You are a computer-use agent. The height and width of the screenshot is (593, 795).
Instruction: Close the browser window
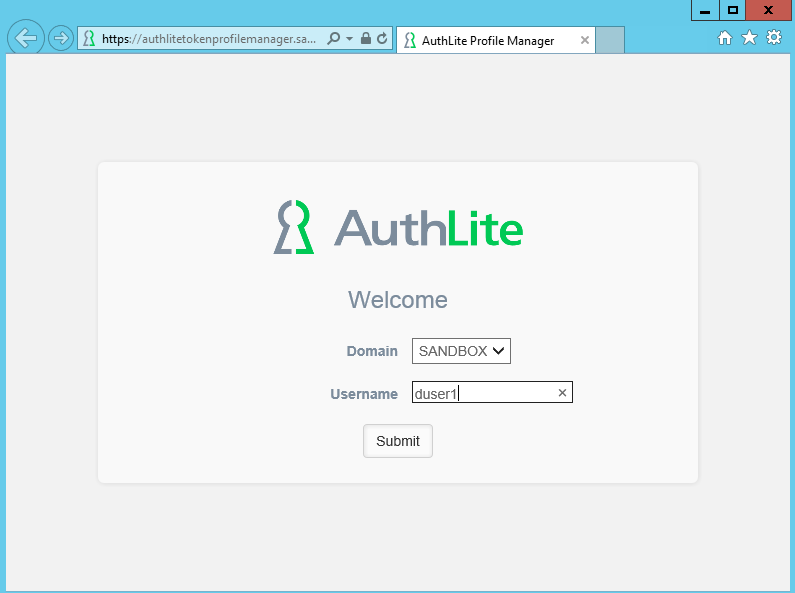pos(769,10)
